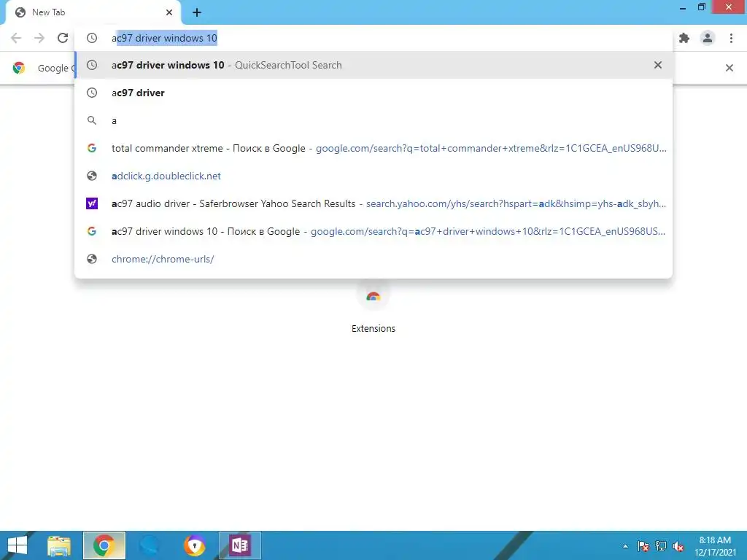Click the muted volume tray icon
Viewport: 747px width, 560px height.
(x=678, y=546)
